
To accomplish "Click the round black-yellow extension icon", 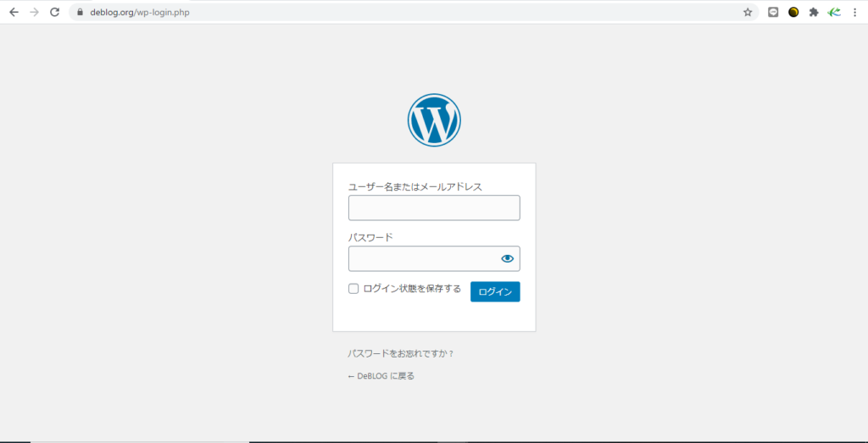I will [793, 12].
